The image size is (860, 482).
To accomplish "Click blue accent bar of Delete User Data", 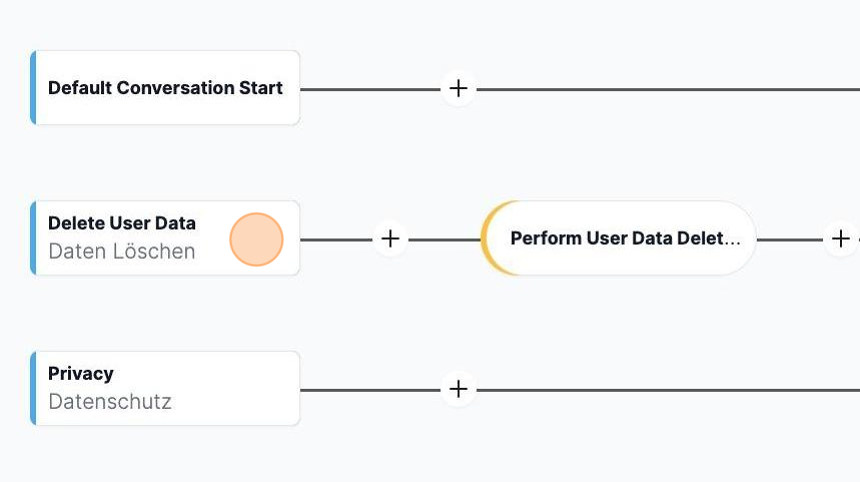I will [x=33, y=238].
